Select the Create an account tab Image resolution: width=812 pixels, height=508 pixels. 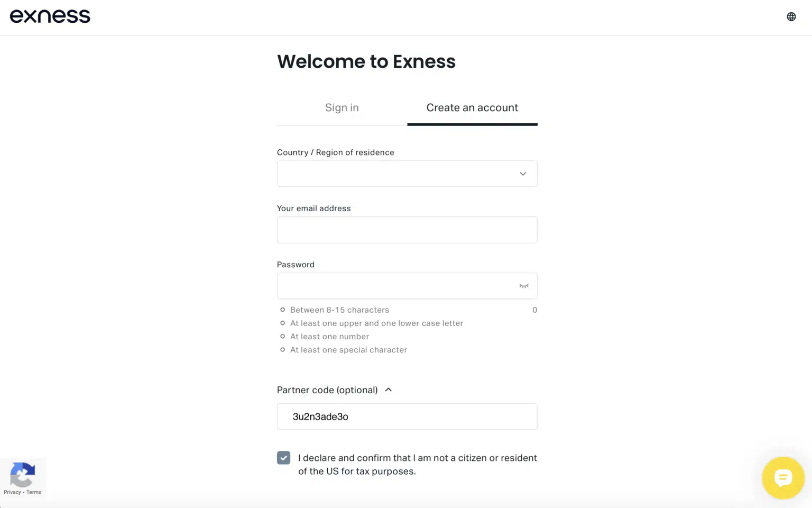pos(472,107)
